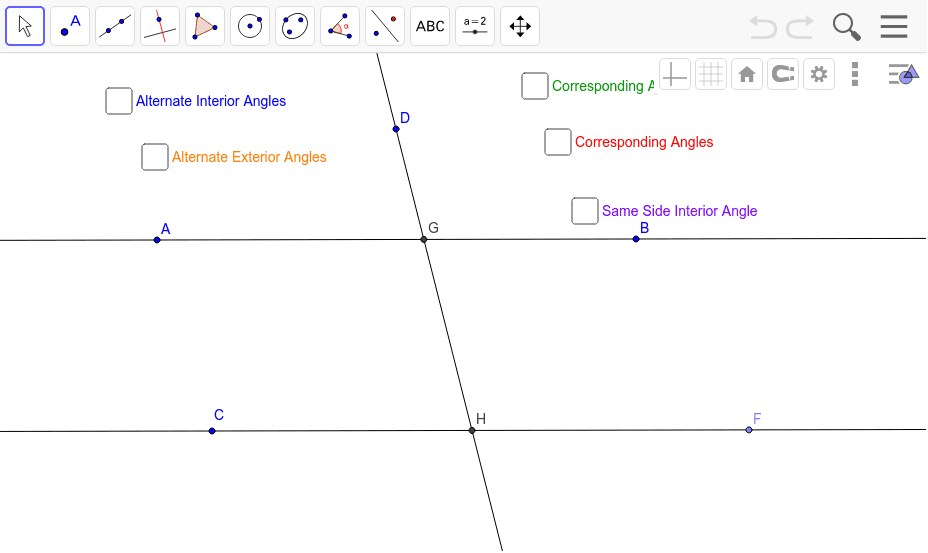The image size is (928, 553).
Task: Select the Move Graphics View tool
Action: click(520, 26)
